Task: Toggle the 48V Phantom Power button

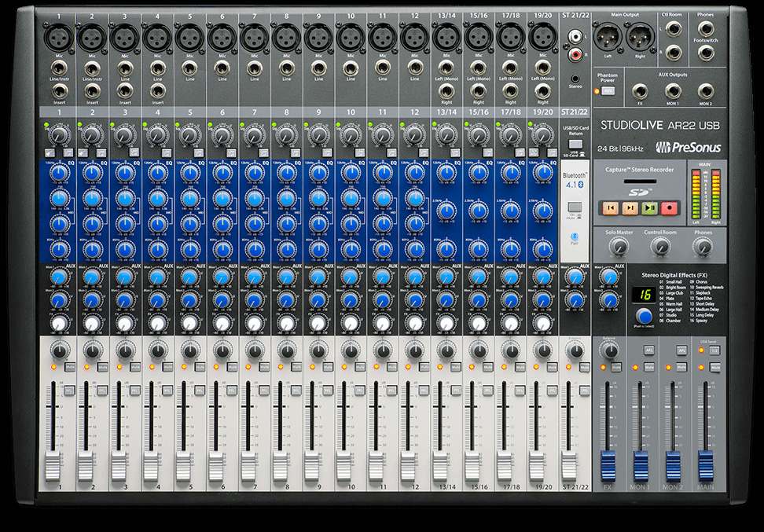Action: click(607, 91)
